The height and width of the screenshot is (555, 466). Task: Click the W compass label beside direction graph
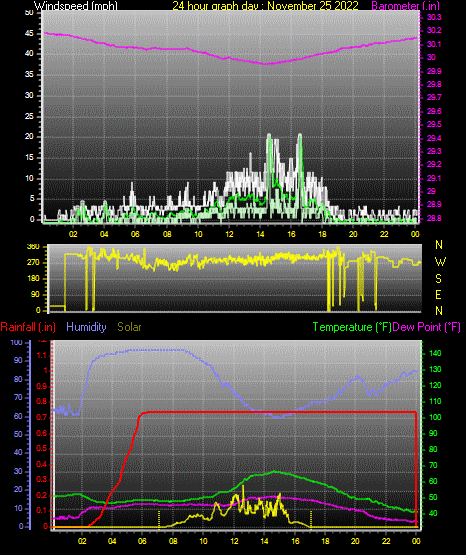[x=440, y=262]
